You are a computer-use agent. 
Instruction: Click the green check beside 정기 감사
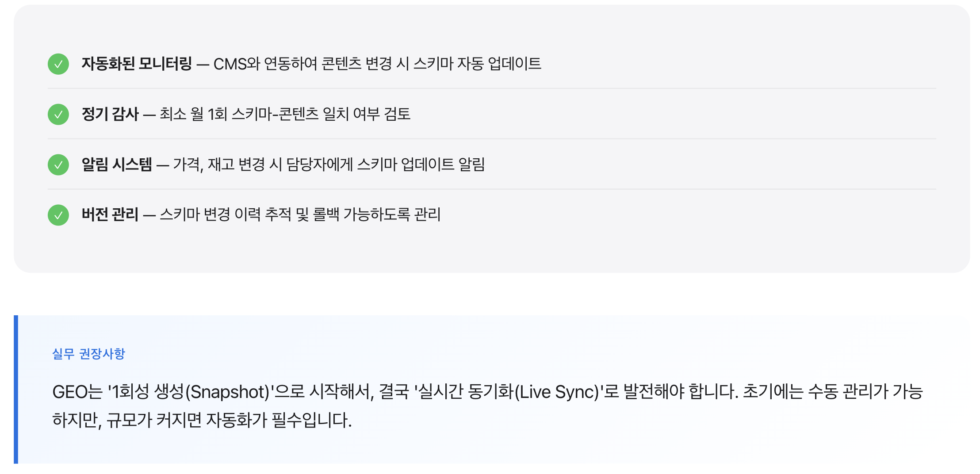tap(58, 115)
